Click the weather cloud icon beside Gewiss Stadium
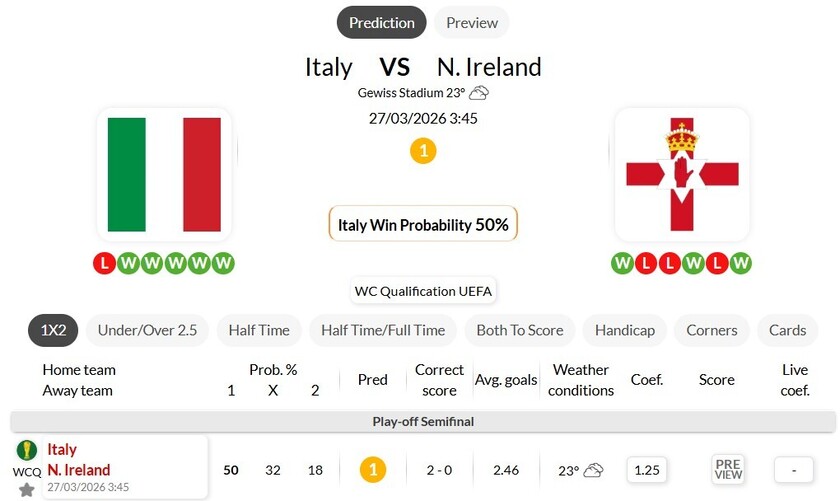840x501 pixels. pyautogui.click(x=479, y=93)
